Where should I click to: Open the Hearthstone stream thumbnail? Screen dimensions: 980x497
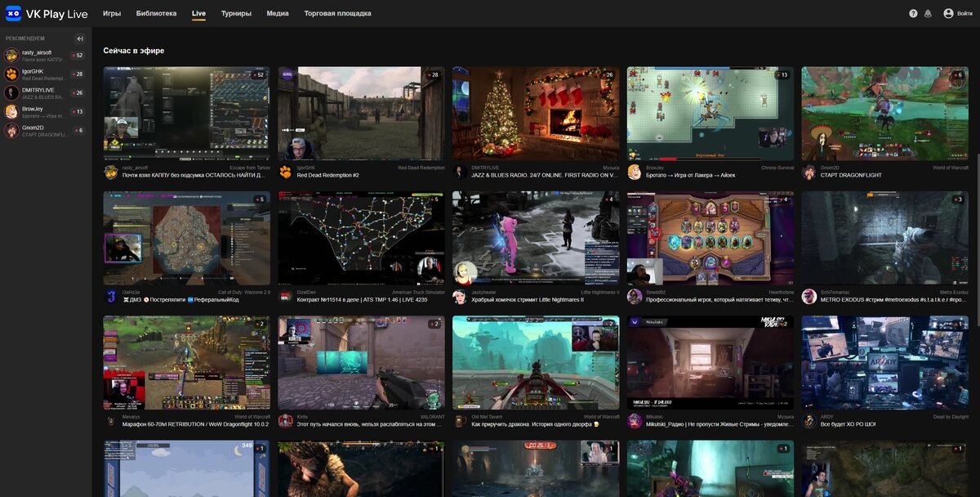tap(710, 238)
